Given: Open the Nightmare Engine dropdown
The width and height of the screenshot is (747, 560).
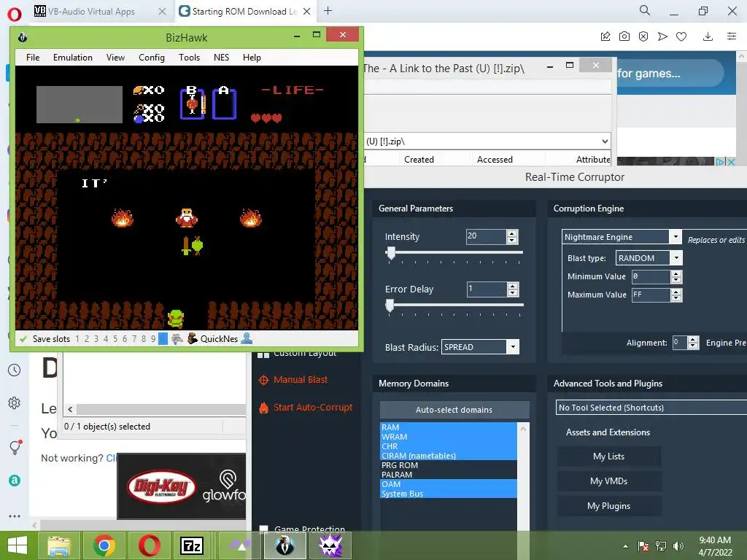Looking at the screenshot, I should click(x=676, y=237).
